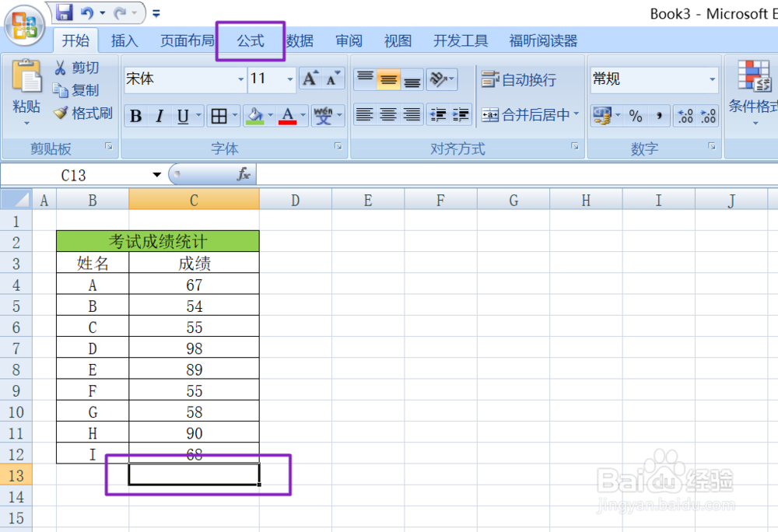Toggle underline formatting
Screen dimensions: 778x532
pos(183,116)
